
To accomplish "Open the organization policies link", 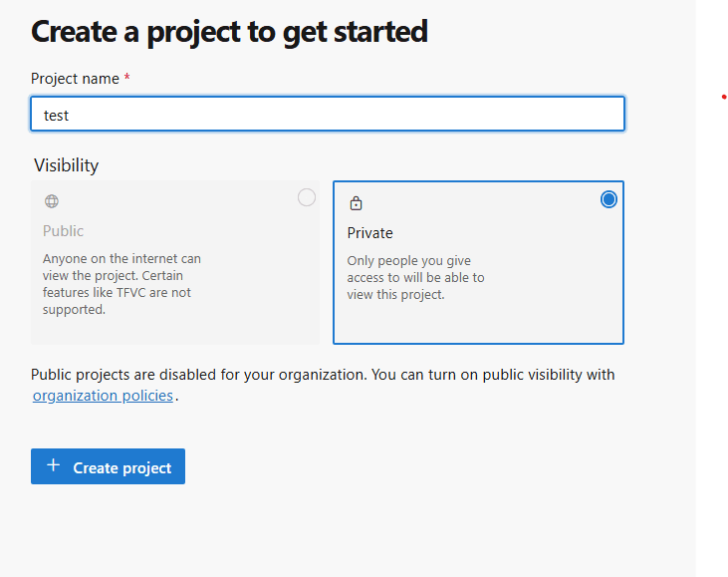I will coord(104,396).
